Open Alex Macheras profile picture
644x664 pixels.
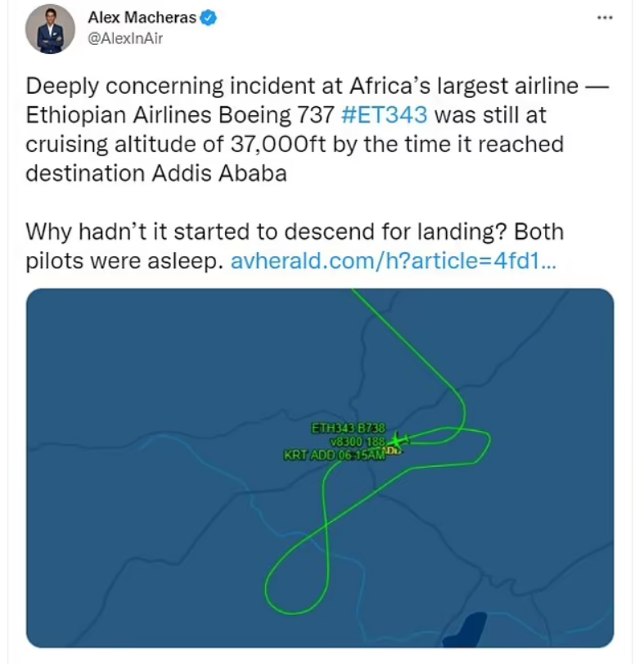coord(50,30)
